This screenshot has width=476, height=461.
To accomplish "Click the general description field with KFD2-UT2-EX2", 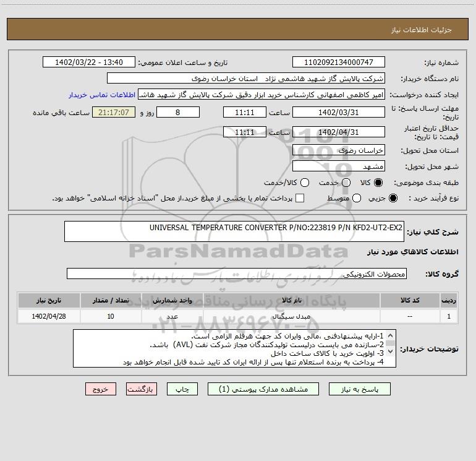I will point(234,231).
